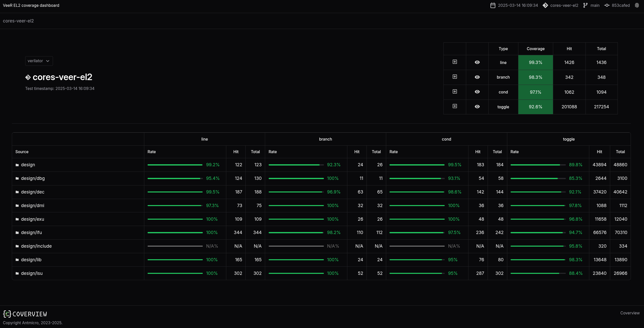This screenshot has width=644, height=328.
Task: Open the verilator dataset dropdown
Action: pos(39,61)
